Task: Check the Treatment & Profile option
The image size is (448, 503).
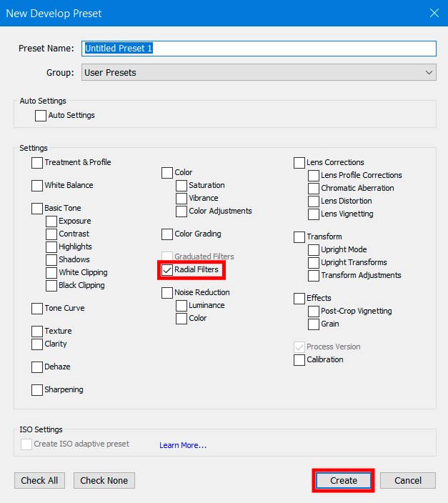Action: point(37,163)
